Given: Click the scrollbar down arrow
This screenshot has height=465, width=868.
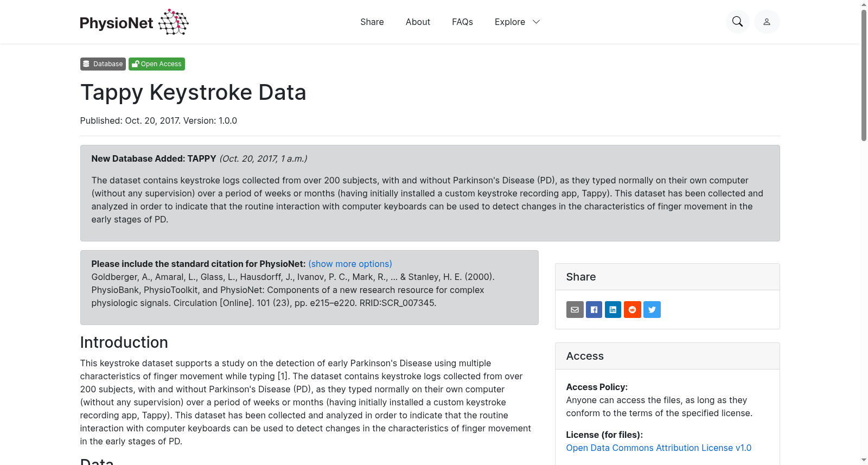Looking at the screenshot, I should pos(864,460).
